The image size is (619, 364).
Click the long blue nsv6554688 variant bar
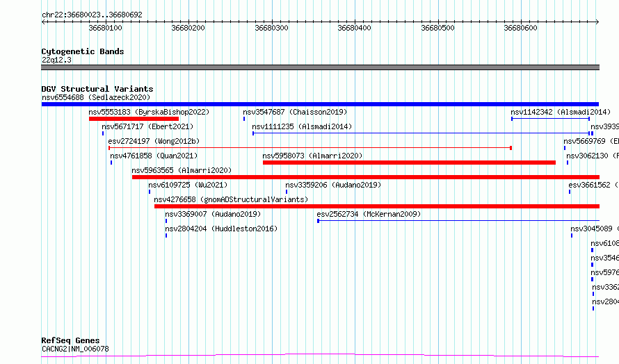320,104
